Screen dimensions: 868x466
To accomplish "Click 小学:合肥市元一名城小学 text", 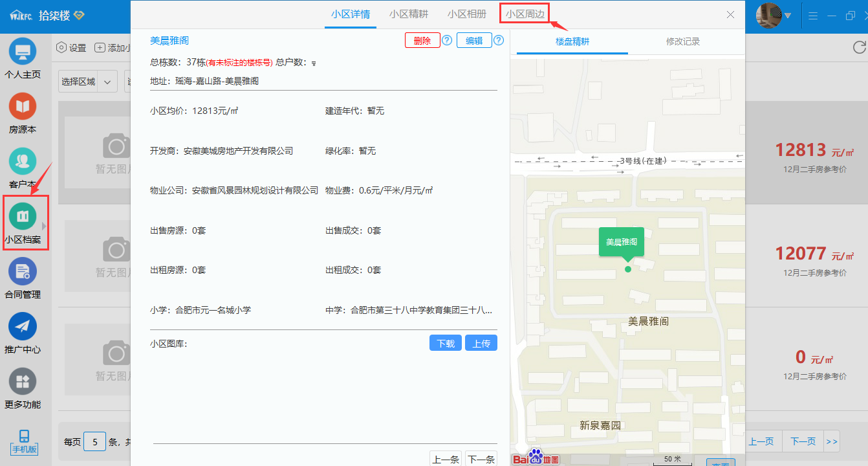I will click(x=201, y=310).
